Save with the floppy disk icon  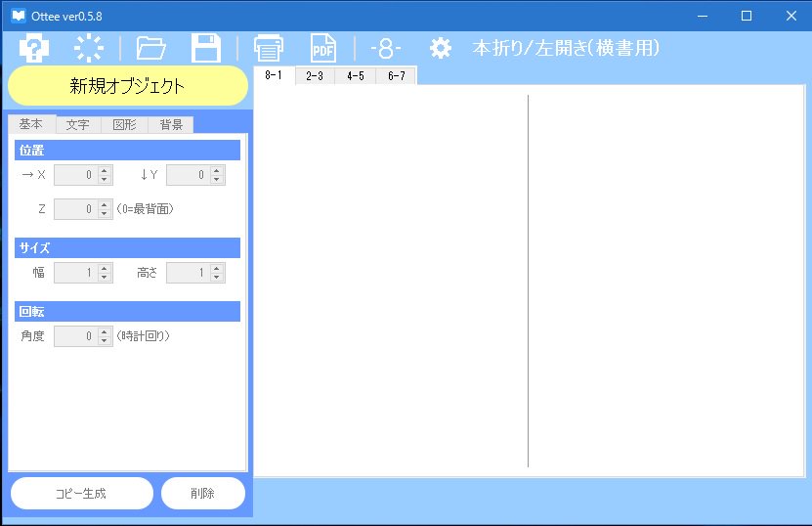click(205, 48)
